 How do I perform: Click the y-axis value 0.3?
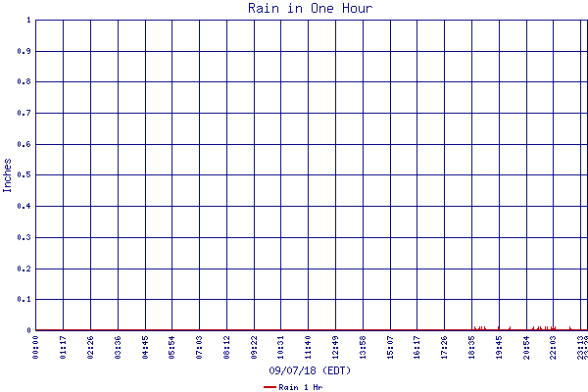point(24,237)
